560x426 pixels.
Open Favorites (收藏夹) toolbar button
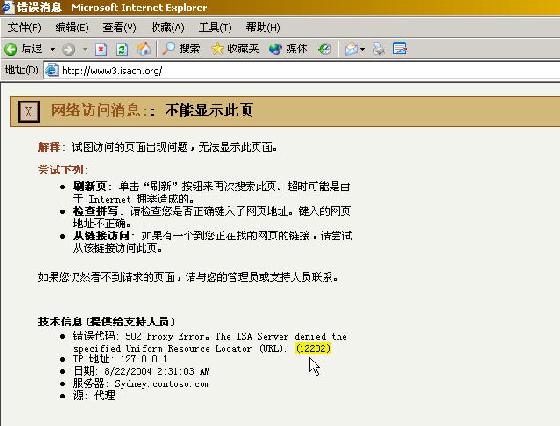point(235,49)
